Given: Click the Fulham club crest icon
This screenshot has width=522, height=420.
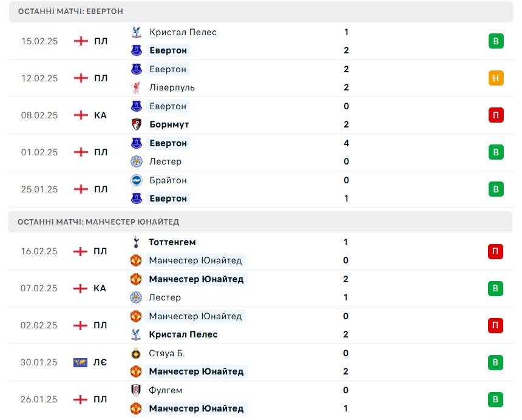Looking at the screenshot, I should 136,390.
